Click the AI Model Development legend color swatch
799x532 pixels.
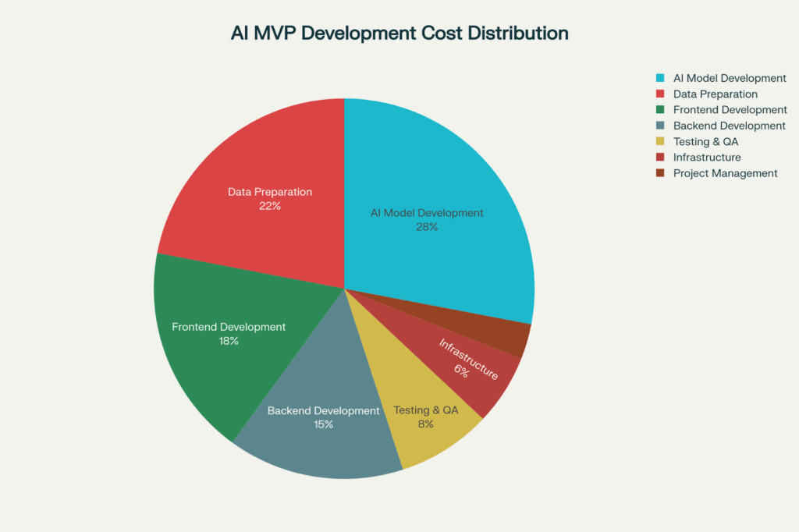coord(660,78)
